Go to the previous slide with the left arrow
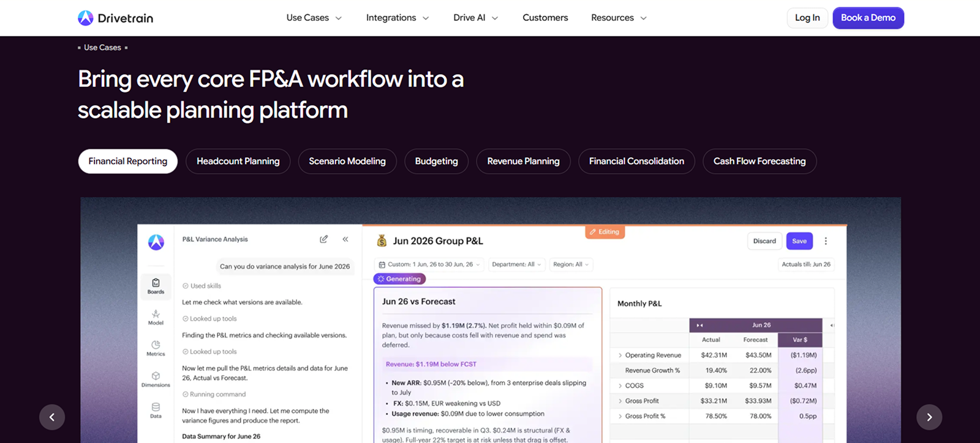This screenshot has width=980, height=443. coord(52,417)
